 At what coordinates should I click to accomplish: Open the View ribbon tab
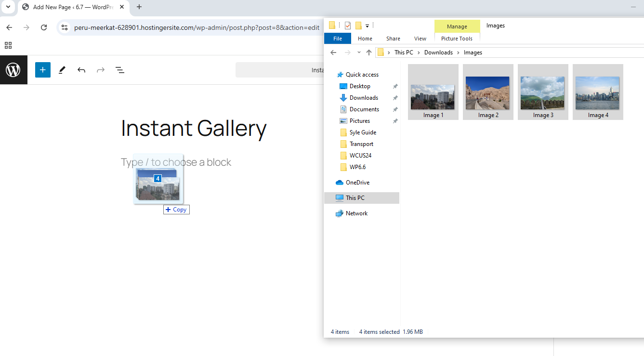(420, 38)
